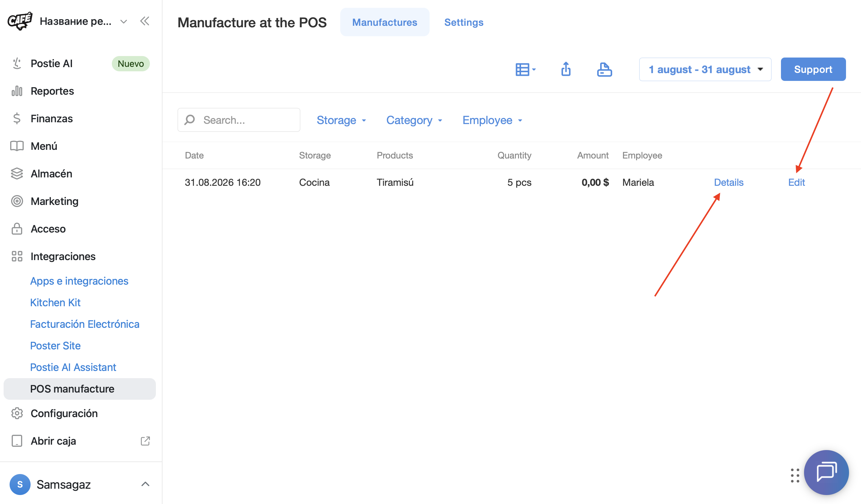
Task: Click the external link icon beside Abrir caja
Action: coord(145,441)
